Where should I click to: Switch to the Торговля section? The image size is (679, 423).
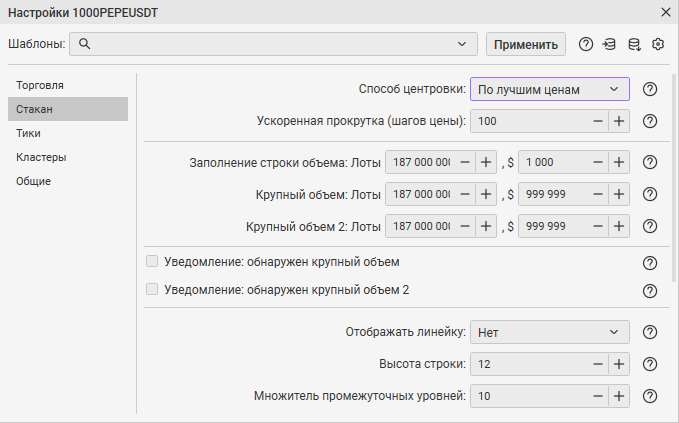pyautogui.click(x=41, y=85)
